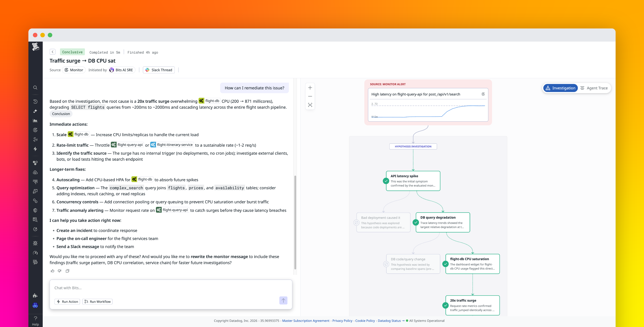Open Dashboards from the sidebar chart icon

(x=35, y=120)
